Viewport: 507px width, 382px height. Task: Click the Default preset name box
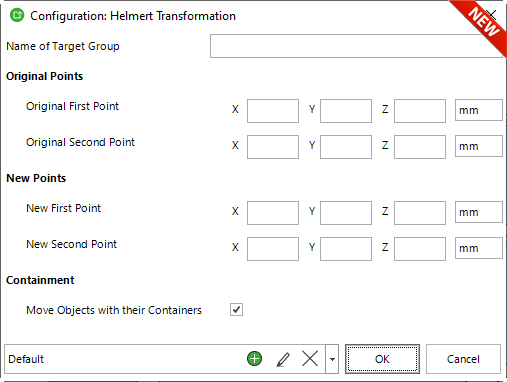(x=123, y=359)
